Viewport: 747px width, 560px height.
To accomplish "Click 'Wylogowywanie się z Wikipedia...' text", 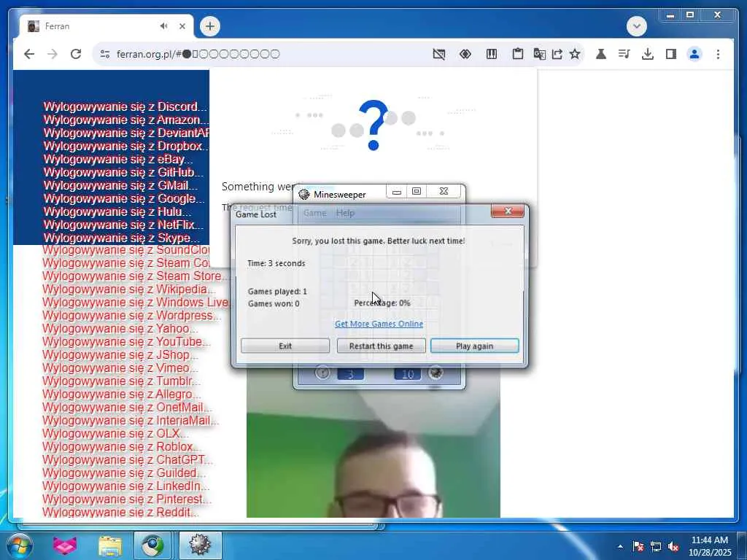I will 128,289.
